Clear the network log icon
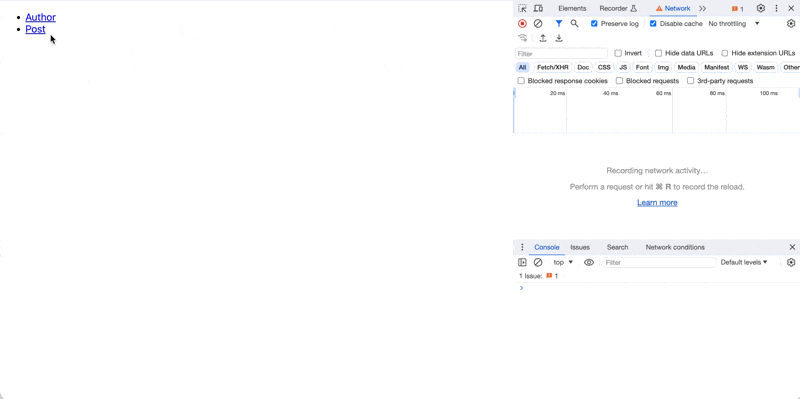800x399 pixels. pyautogui.click(x=538, y=23)
